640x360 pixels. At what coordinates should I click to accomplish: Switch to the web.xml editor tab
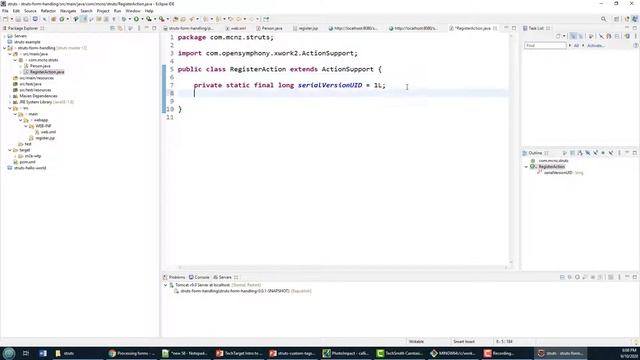pyautogui.click(x=236, y=28)
